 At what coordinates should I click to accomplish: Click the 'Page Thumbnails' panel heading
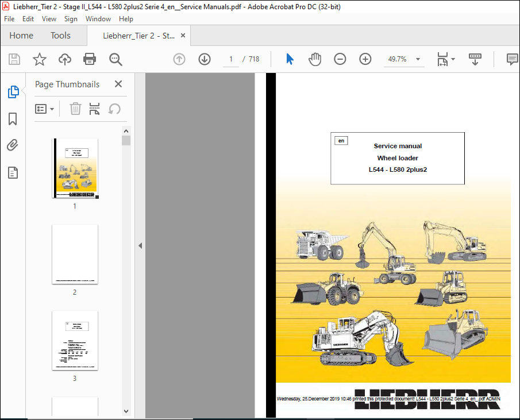[67, 84]
